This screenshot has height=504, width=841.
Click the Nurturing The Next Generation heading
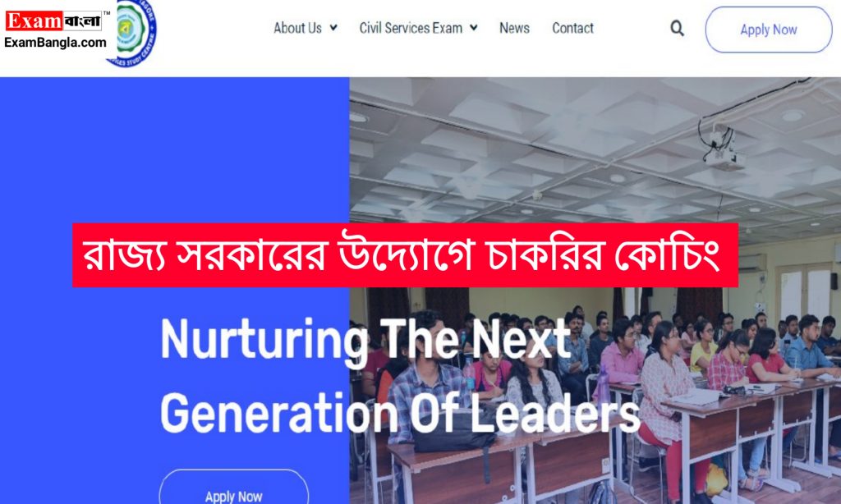400,375
